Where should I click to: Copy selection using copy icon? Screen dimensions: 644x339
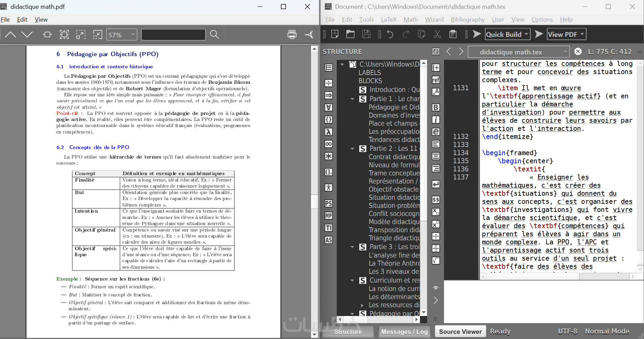(x=422, y=34)
